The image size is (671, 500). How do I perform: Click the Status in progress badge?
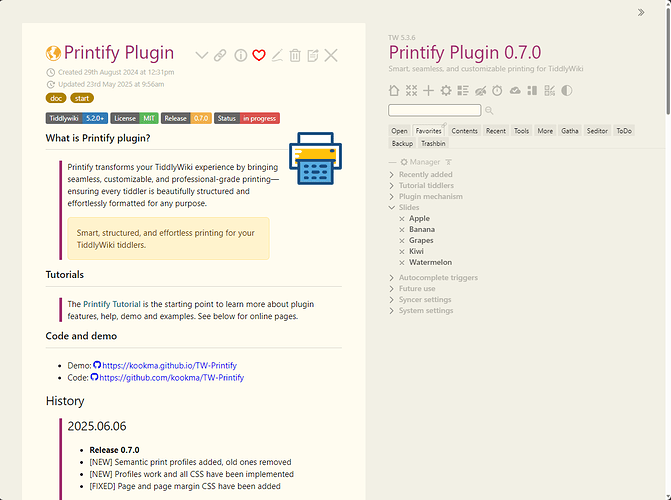coord(247,118)
